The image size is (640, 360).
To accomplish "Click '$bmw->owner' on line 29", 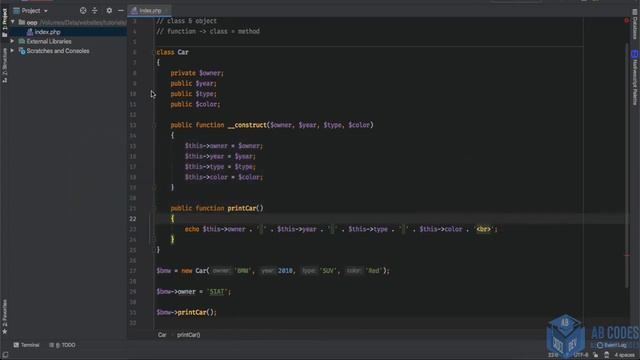I will click(176, 291).
